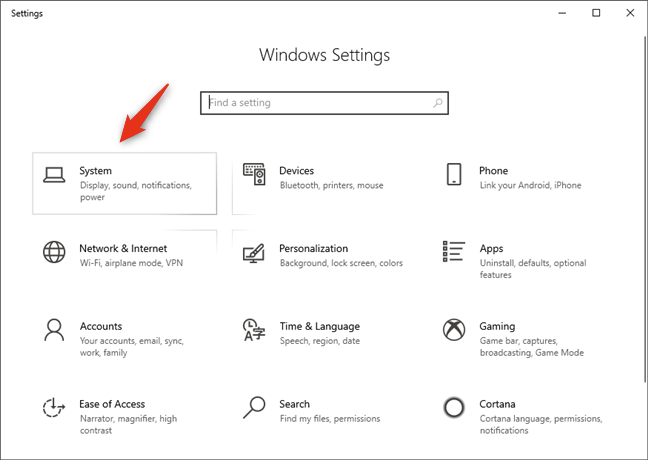Open the Gaming label
This screenshot has height=460, width=648.
(497, 326)
